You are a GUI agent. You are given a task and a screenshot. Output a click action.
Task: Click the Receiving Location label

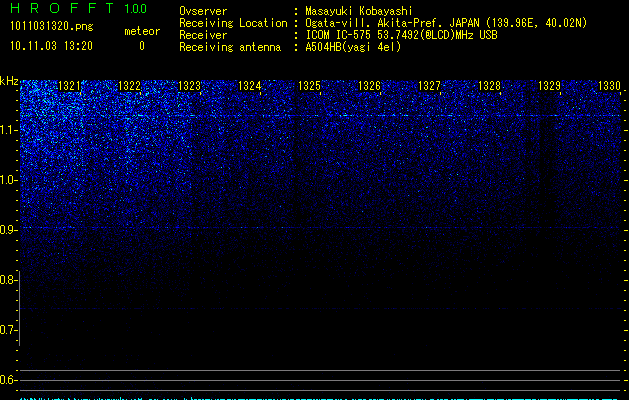[x=233, y=23]
